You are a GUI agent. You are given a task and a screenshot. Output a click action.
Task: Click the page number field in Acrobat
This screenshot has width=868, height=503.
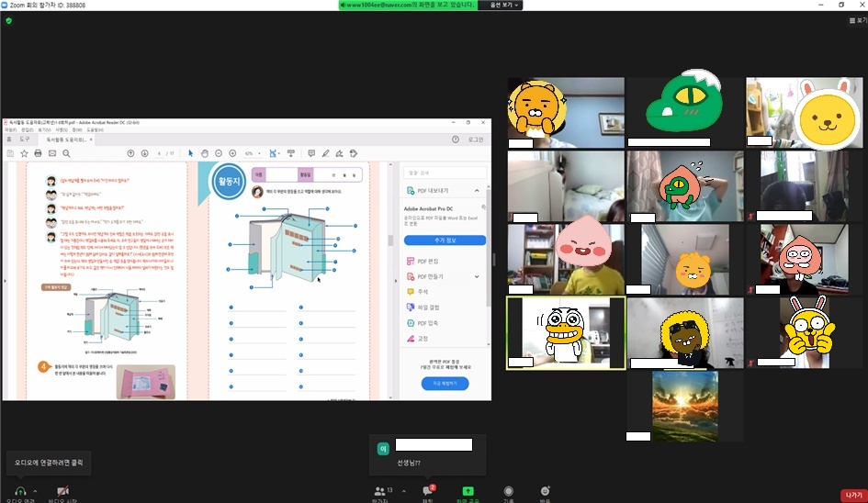159,153
